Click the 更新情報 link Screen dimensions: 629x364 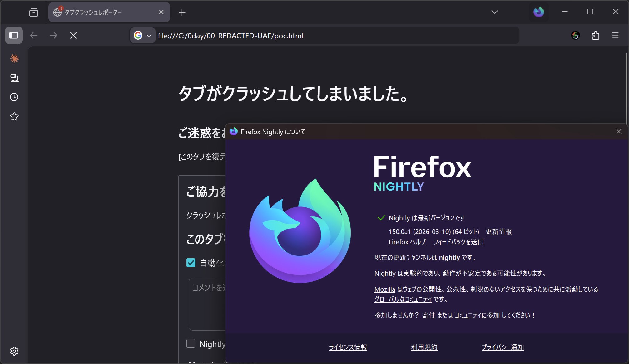pos(499,232)
